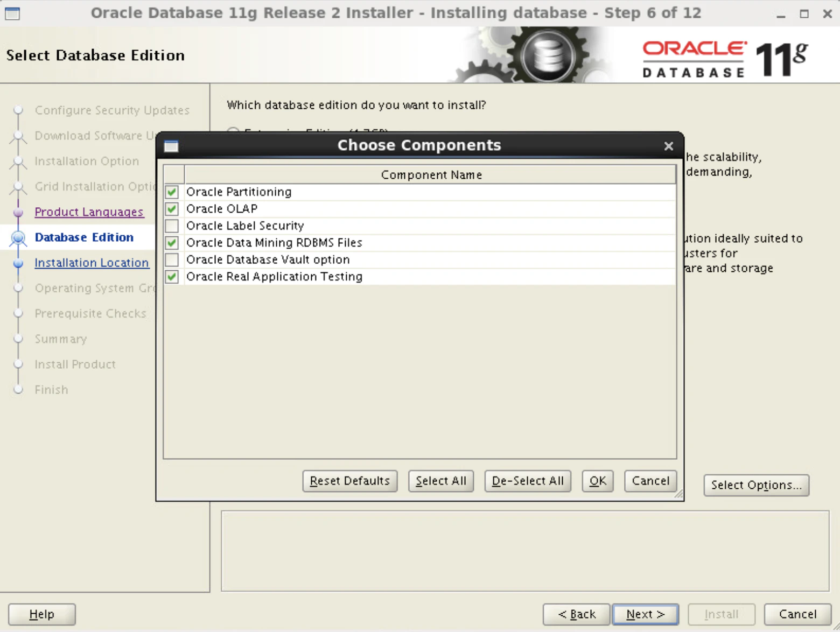Click the step bullet beside Configure Security Updates
Image resolution: width=840 pixels, height=632 pixels.
18,110
